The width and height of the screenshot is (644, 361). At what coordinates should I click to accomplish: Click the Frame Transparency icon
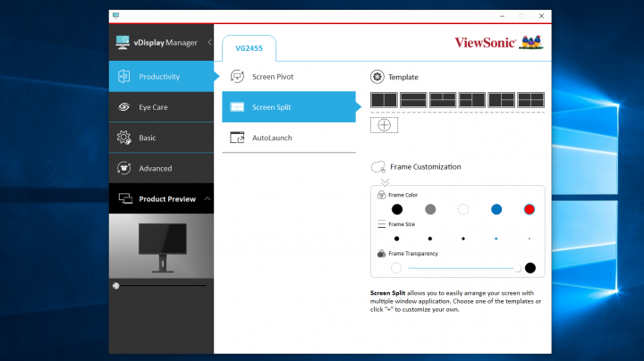(382, 254)
